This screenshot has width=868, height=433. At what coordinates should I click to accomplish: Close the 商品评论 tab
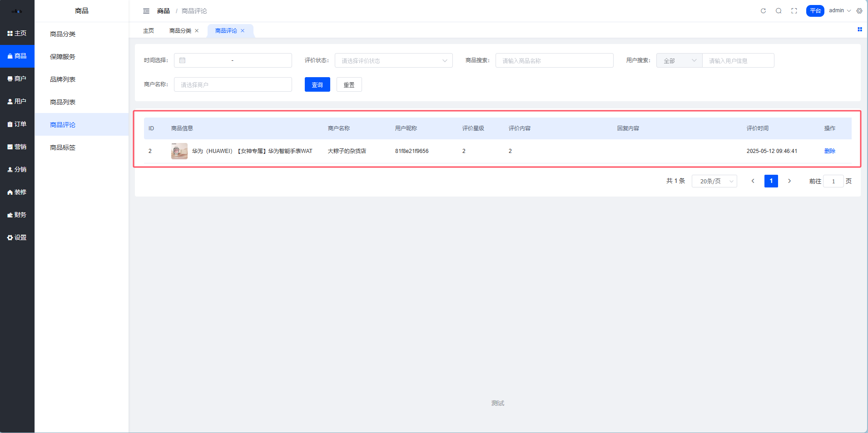pyautogui.click(x=243, y=31)
